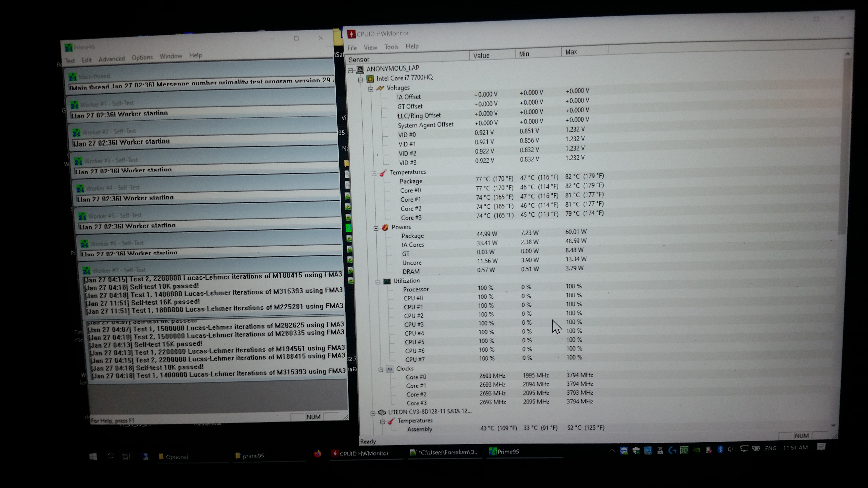Collapse the Utilization section
The image size is (868, 488).
pyautogui.click(x=378, y=282)
